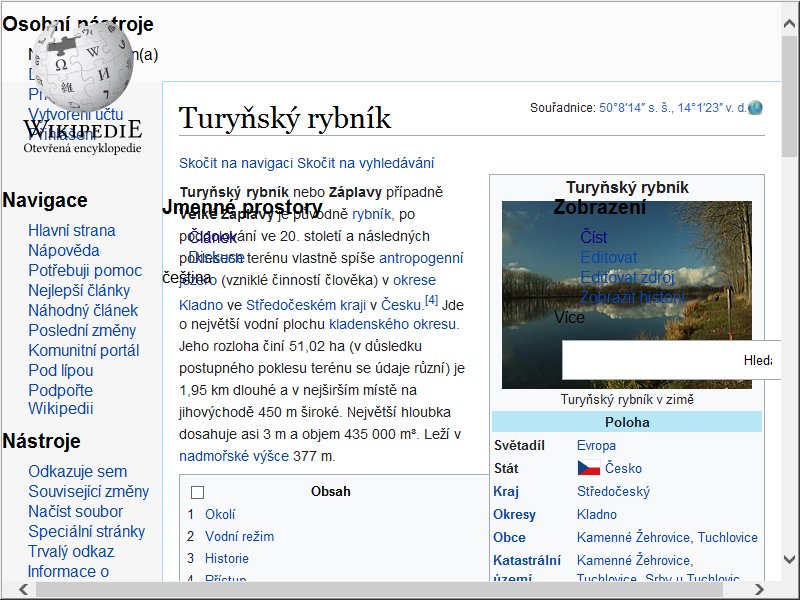This screenshot has width=800, height=600.
Task: Open the Nápověda link
Action: [x=64, y=251]
